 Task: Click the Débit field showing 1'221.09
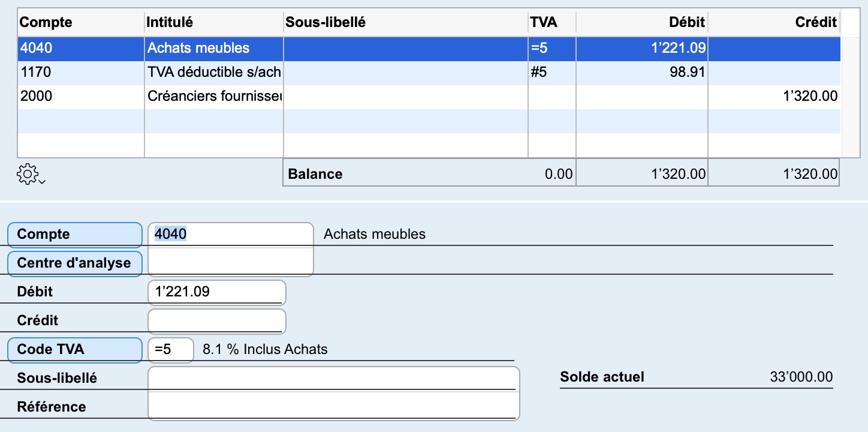(x=217, y=292)
